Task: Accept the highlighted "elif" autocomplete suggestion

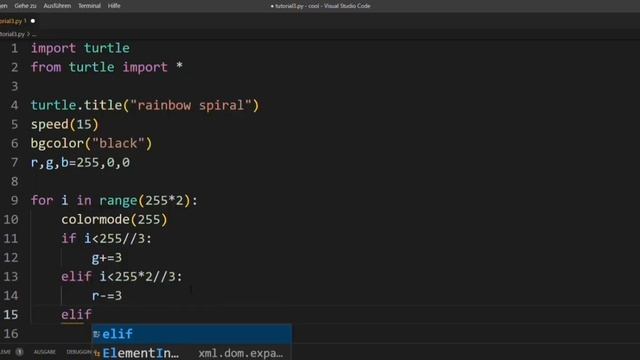Action: tap(191, 334)
